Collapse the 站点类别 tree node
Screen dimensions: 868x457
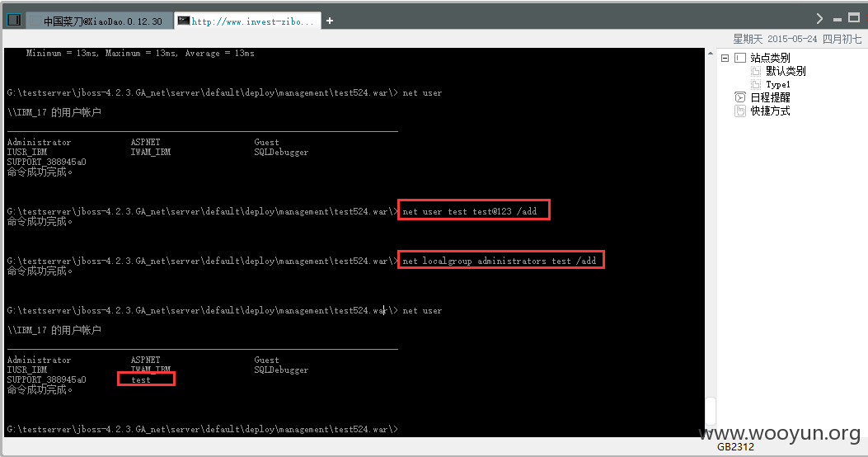725,58
